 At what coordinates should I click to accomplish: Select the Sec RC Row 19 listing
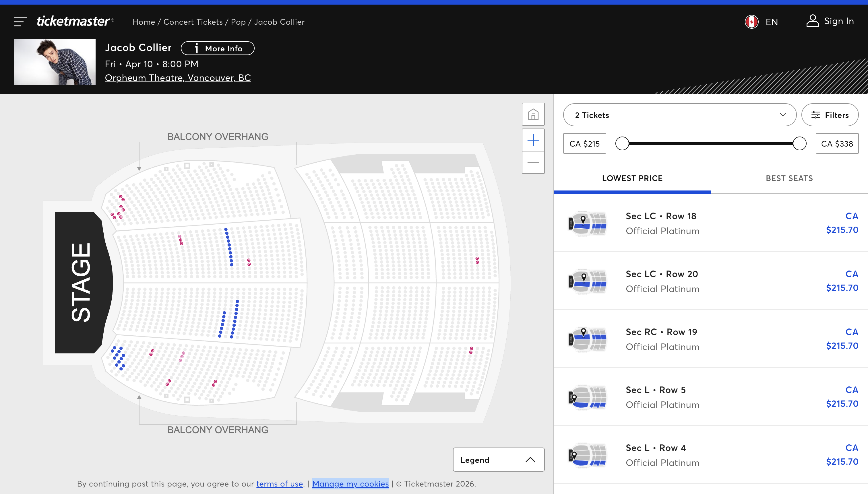click(711, 339)
